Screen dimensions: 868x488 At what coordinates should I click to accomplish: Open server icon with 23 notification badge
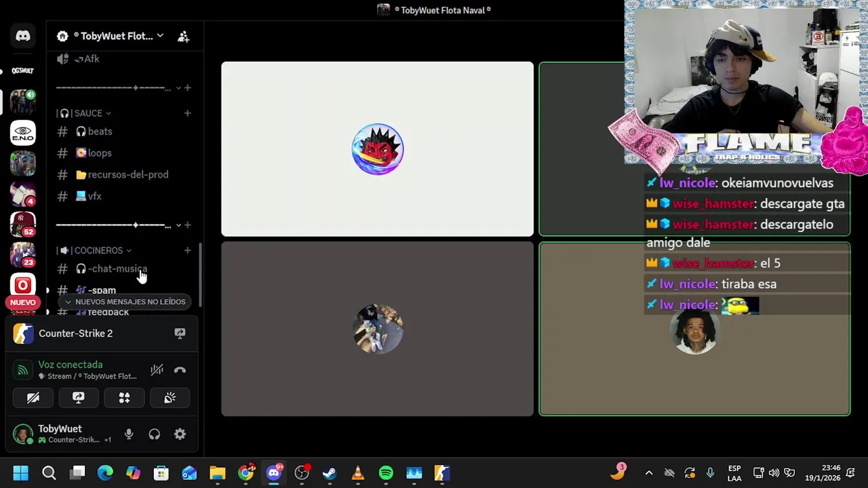click(x=23, y=255)
